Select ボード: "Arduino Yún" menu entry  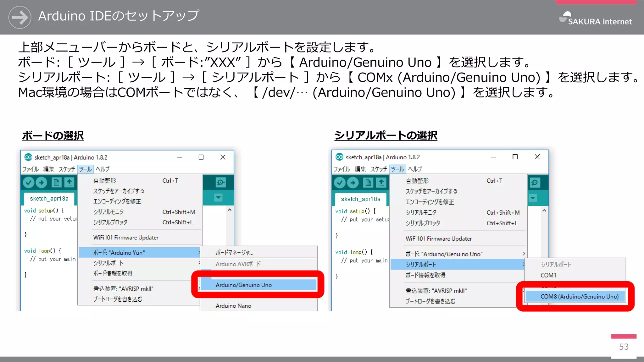click(139, 252)
